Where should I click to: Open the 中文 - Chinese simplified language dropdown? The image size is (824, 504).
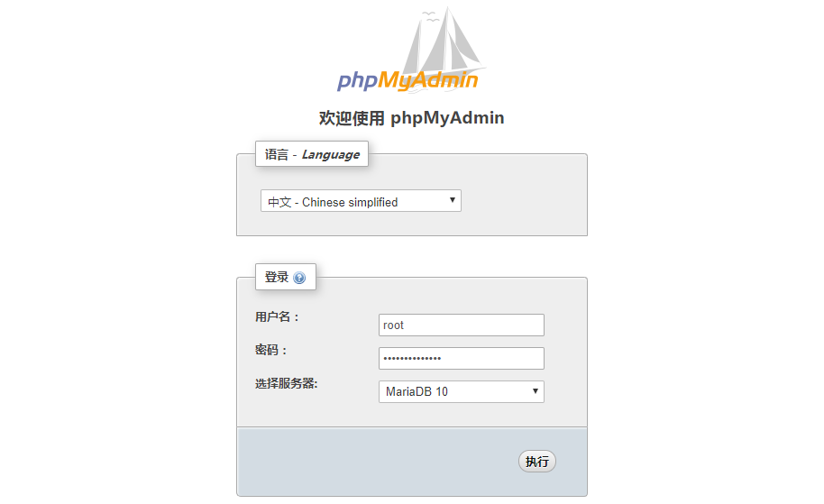click(x=361, y=201)
